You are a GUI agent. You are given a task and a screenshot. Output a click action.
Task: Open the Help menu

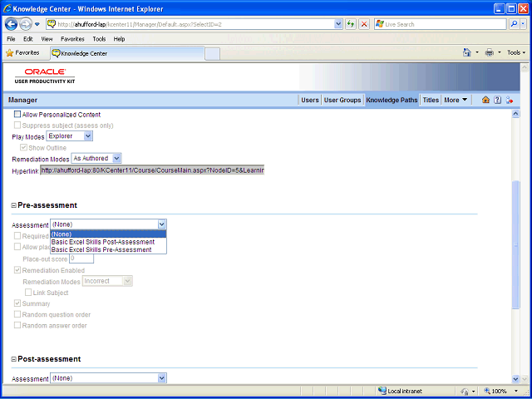pyautogui.click(x=119, y=39)
